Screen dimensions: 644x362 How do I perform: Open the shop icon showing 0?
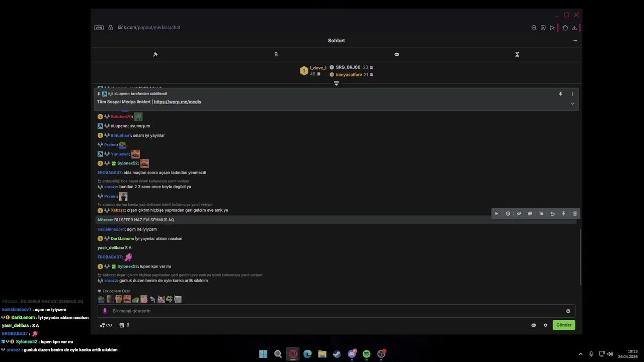(x=124, y=325)
